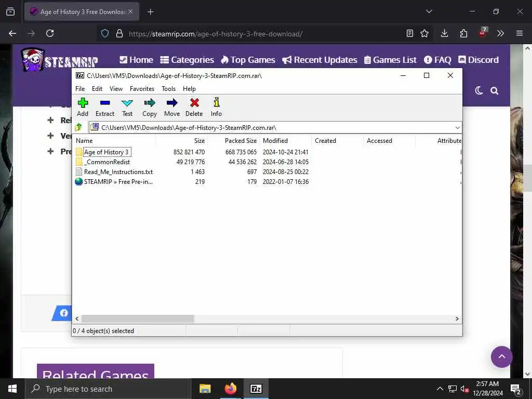Open the View menu

(116, 88)
